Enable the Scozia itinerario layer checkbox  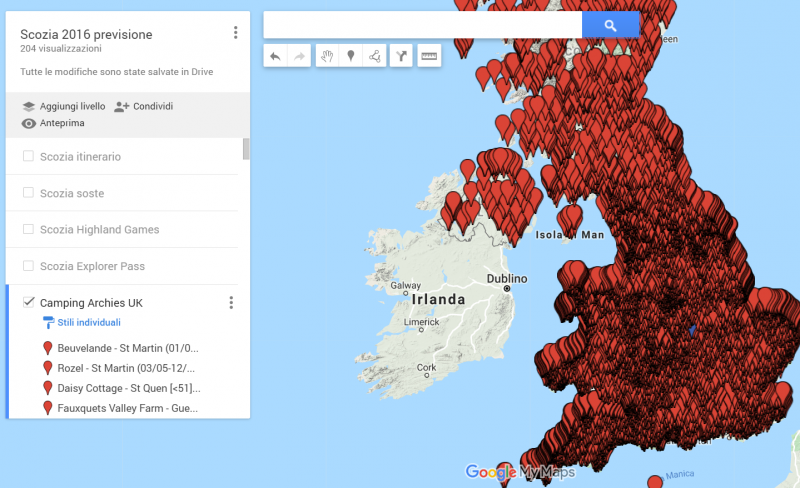click(x=28, y=157)
